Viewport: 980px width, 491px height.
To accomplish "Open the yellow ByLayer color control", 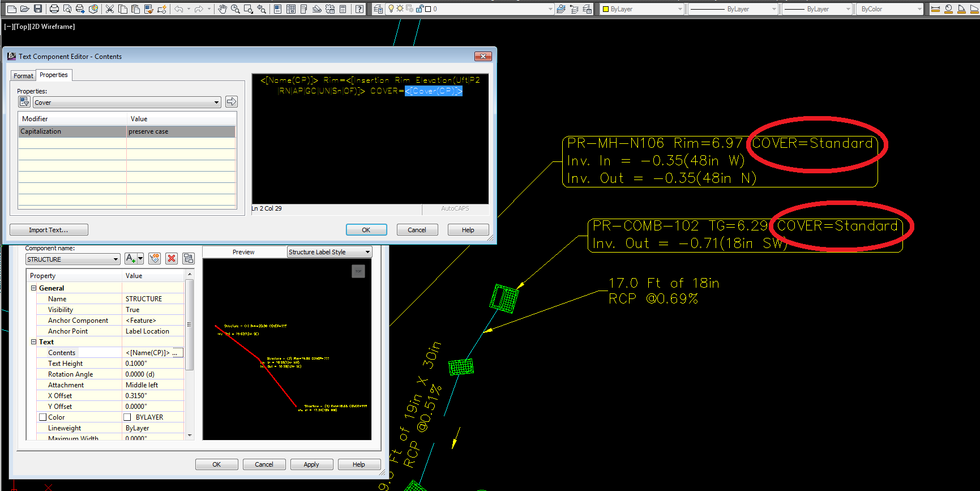I will [643, 9].
